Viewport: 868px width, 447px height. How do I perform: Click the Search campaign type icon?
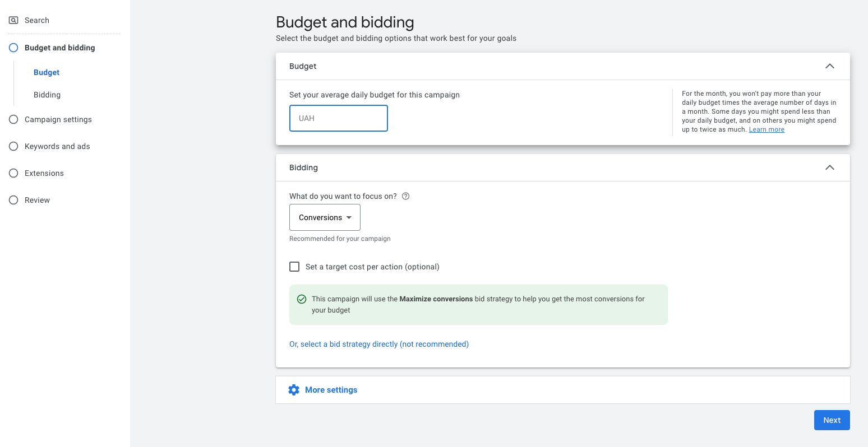[13, 20]
